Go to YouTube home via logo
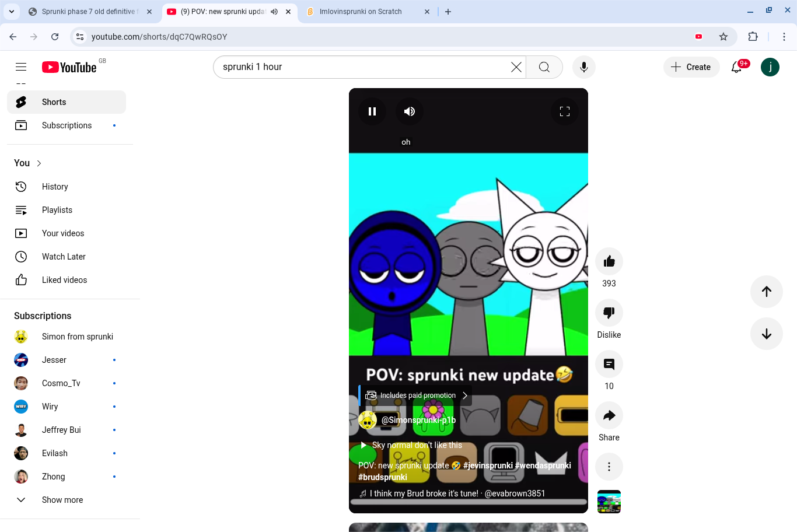This screenshot has height=532, width=797. [x=69, y=67]
